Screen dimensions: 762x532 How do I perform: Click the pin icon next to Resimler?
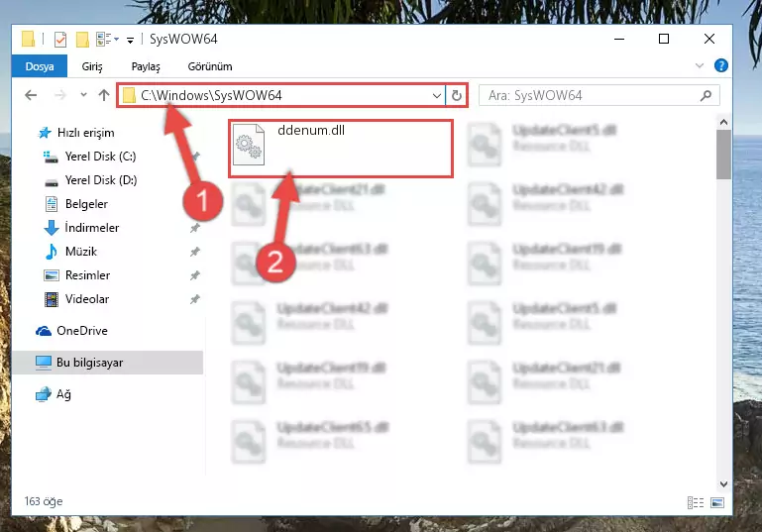click(x=194, y=275)
